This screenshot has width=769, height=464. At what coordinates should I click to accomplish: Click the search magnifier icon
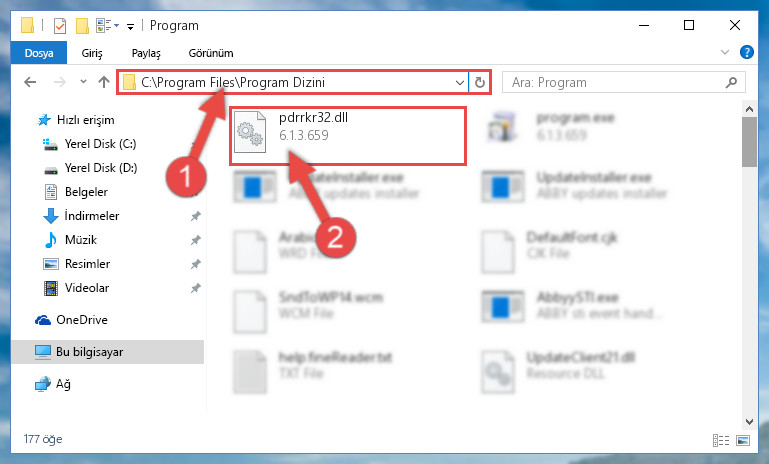(x=731, y=82)
